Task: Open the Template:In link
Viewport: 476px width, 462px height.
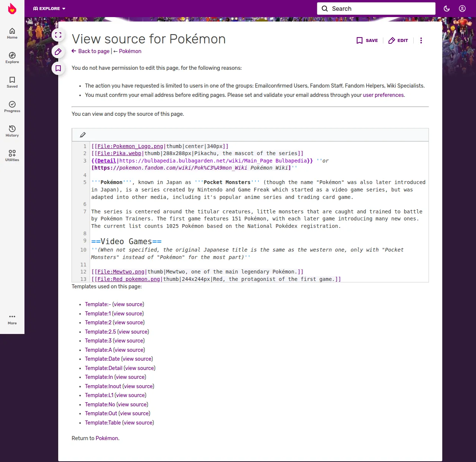Action: (99, 377)
